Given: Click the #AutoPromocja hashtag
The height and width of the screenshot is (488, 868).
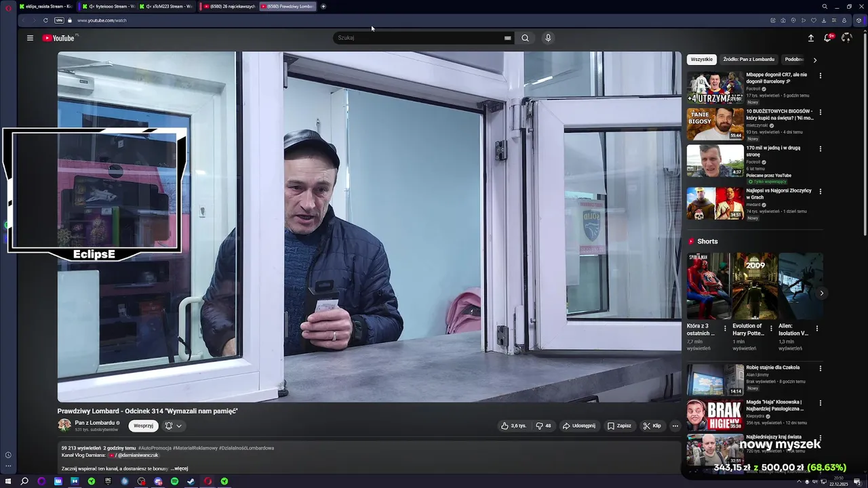Looking at the screenshot, I should pyautogui.click(x=154, y=448).
